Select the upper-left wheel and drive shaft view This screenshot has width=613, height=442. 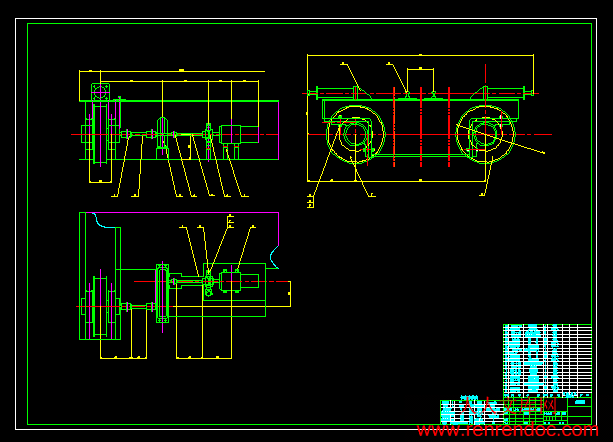tap(175, 134)
